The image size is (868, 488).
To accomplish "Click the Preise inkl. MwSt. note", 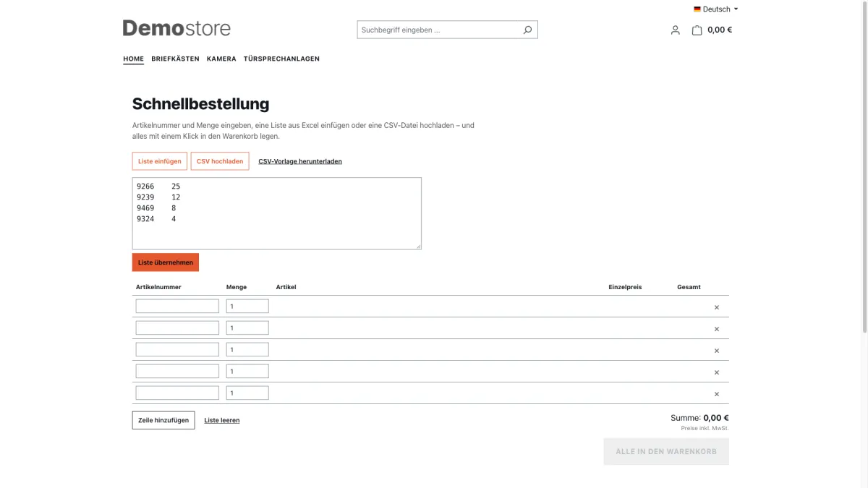I will point(705,429).
